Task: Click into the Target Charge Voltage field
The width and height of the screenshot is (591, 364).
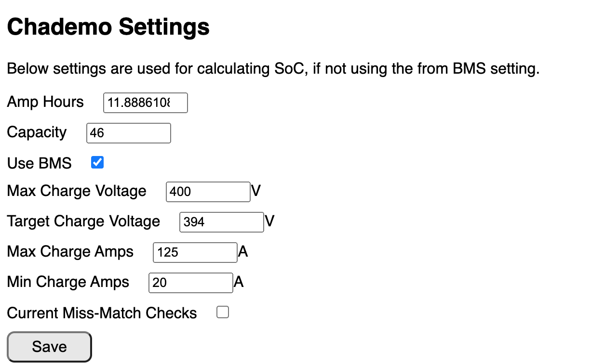Action: [x=221, y=222]
